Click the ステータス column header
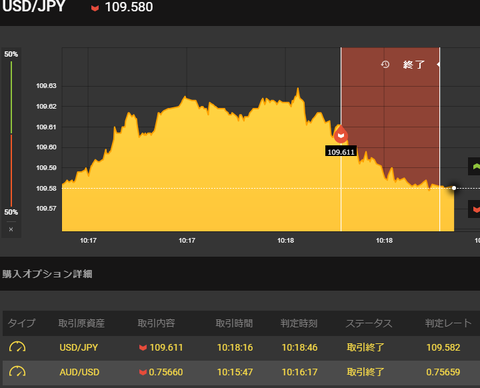The image size is (480, 388). tap(369, 323)
